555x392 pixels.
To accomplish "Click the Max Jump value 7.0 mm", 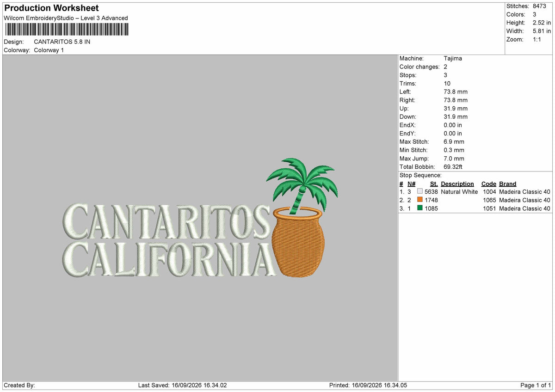I will 454,159.
